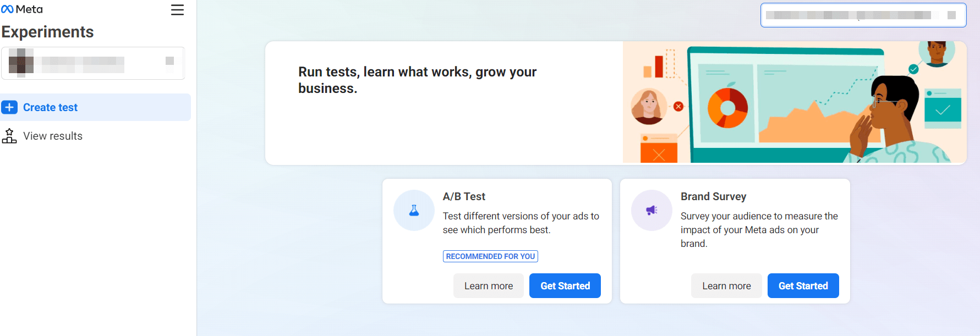Viewport: 980px width, 336px height.
Task: Click the RECOMMENDED FOR YOU badge
Action: [490, 256]
